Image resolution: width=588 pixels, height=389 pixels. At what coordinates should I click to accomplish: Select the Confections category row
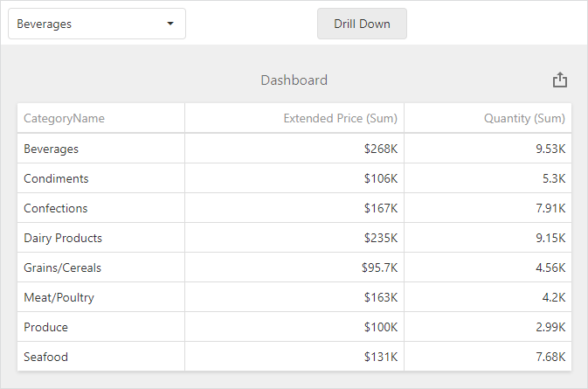(56, 208)
